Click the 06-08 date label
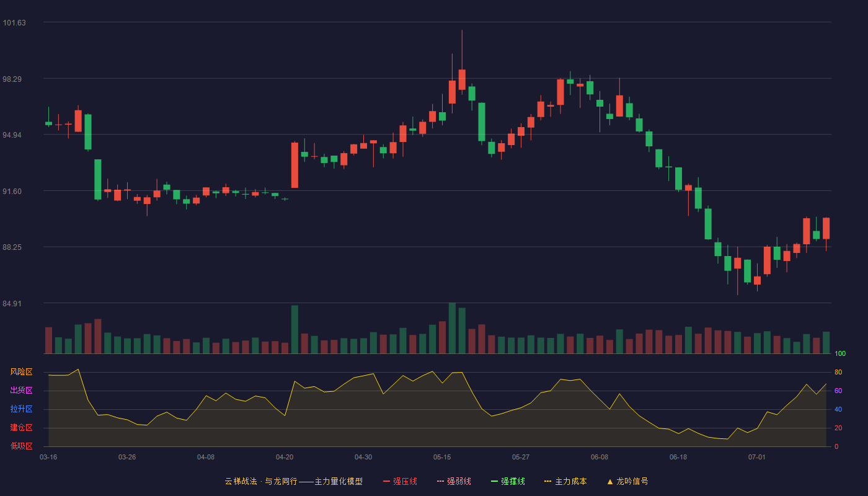This screenshot has height=496, width=868. (x=600, y=457)
